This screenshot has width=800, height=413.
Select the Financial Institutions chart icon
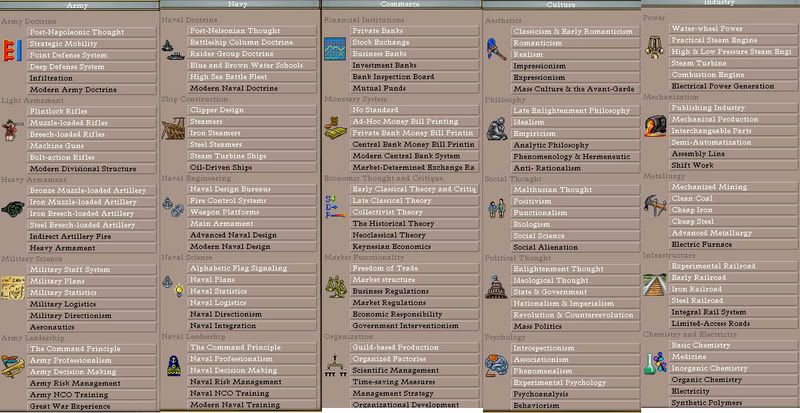[x=335, y=50]
